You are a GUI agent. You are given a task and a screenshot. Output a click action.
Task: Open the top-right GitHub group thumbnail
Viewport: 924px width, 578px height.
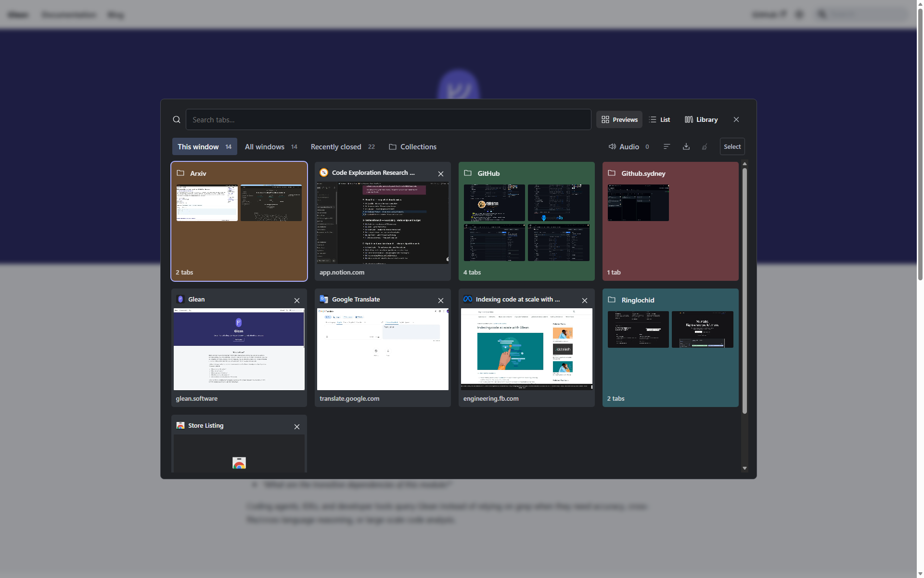[559, 203]
